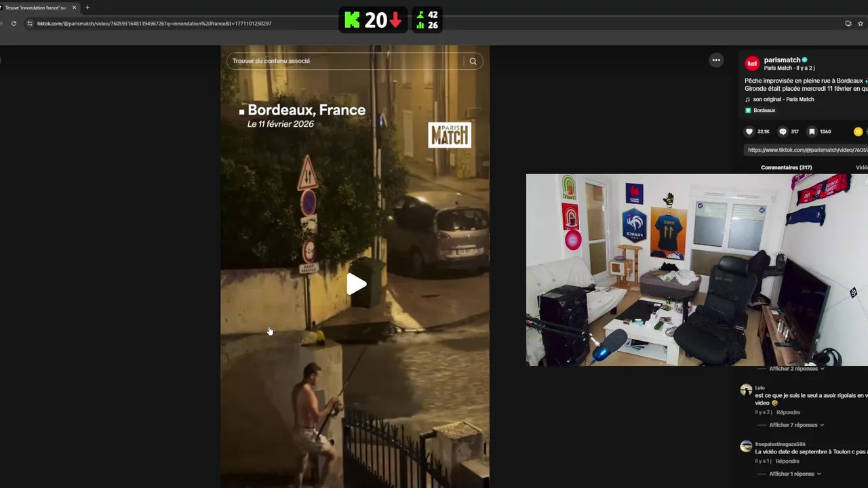Close the 'Trouve innondation france' browser tab
The image size is (868, 488).
[74, 7]
